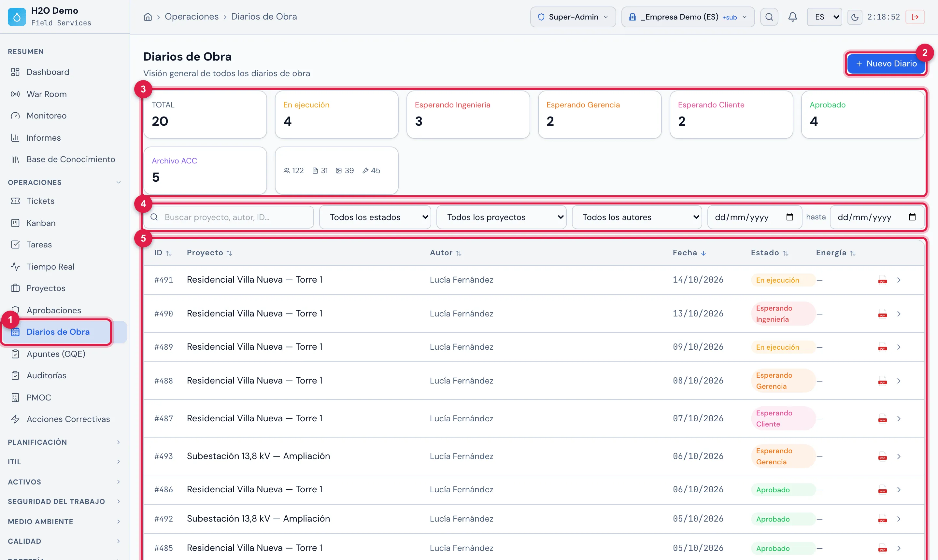Download PDF for diary #493
Image resolution: width=938 pixels, height=560 pixels.
[882, 456]
